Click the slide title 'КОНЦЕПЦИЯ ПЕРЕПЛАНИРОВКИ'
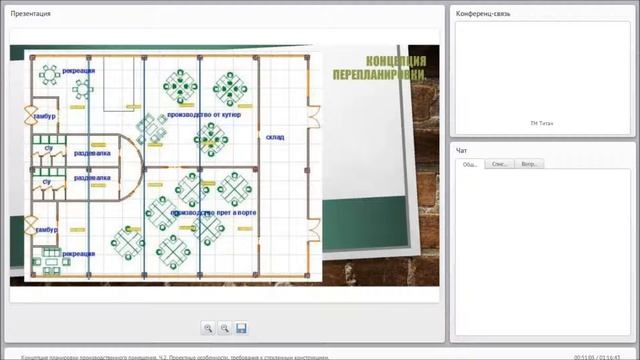This screenshot has width=640, height=360. tap(380, 68)
